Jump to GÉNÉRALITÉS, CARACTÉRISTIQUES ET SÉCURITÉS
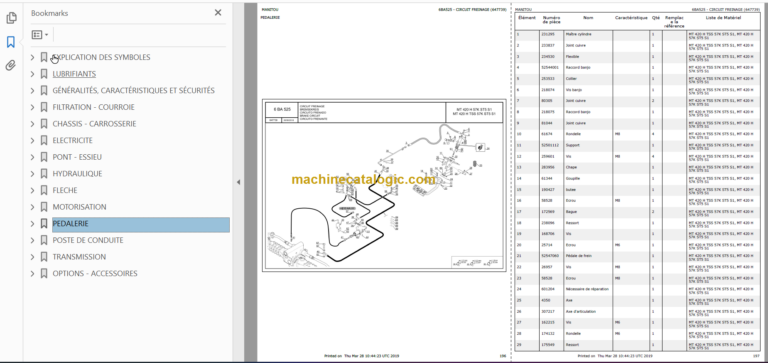The height and width of the screenshot is (363, 768). coord(133,91)
